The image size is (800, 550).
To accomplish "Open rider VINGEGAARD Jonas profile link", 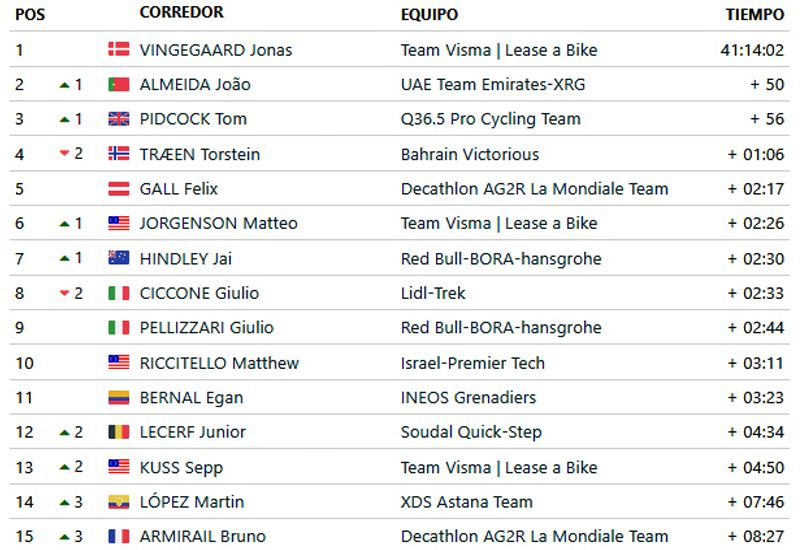I will click(x=216, y=50).
